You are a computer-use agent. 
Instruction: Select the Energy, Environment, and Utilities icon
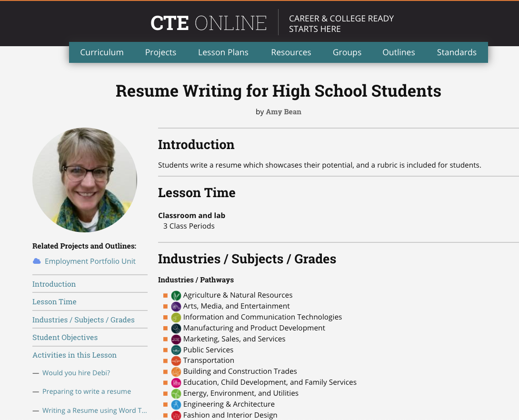tap(176, 393)
